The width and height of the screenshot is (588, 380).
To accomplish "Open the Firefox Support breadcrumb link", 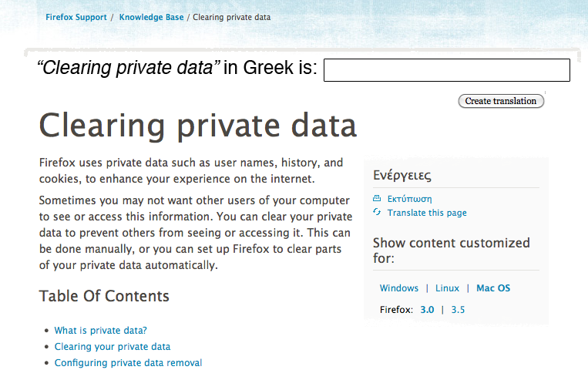I will pos(76,17).
